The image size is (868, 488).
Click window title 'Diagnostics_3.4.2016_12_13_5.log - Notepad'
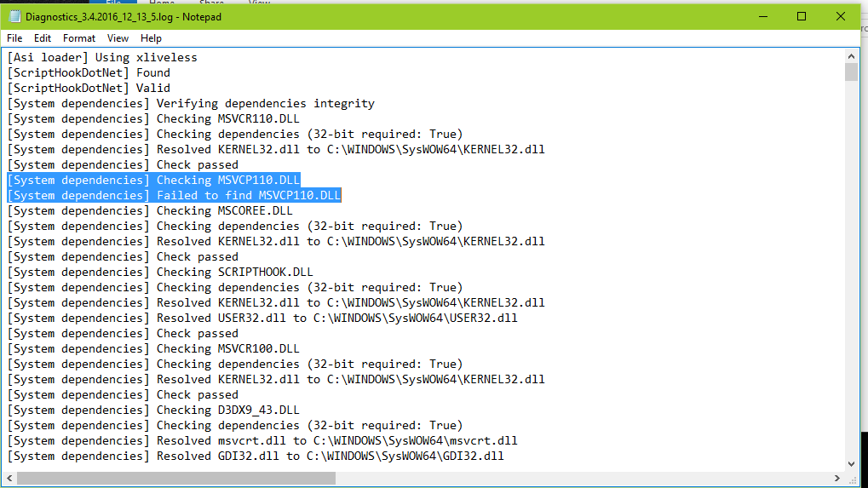pyautogui.click(x=124, y=17)
